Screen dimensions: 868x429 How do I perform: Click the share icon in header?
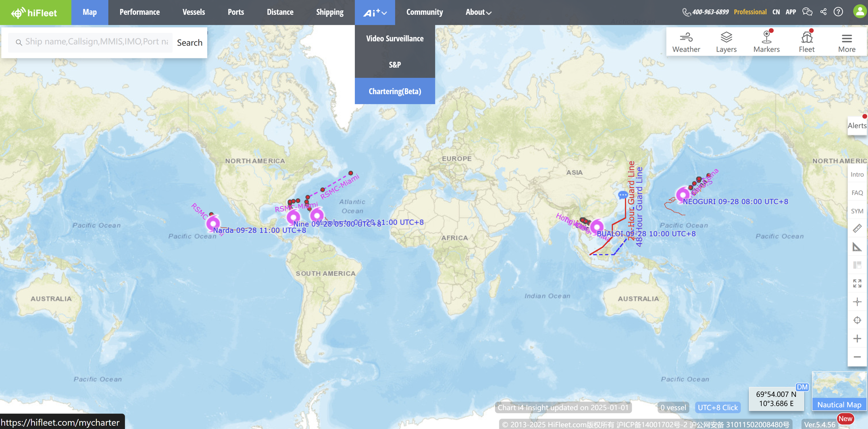point(823,12)
